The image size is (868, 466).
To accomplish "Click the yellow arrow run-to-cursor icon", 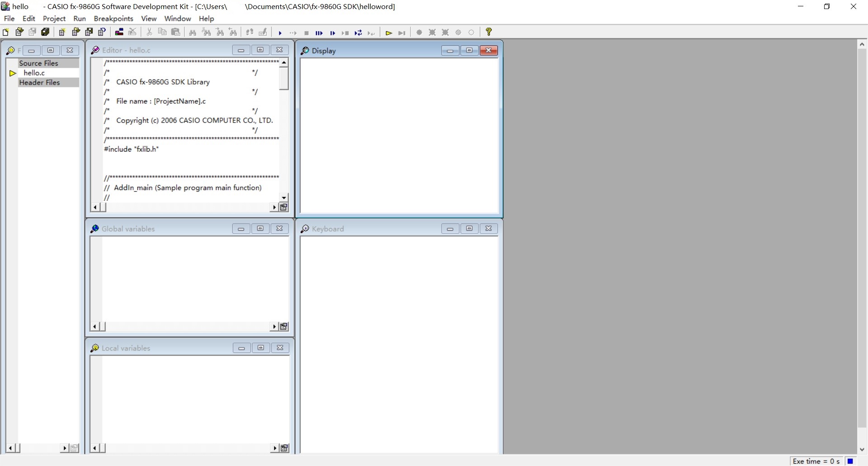I will click(388, 33).
